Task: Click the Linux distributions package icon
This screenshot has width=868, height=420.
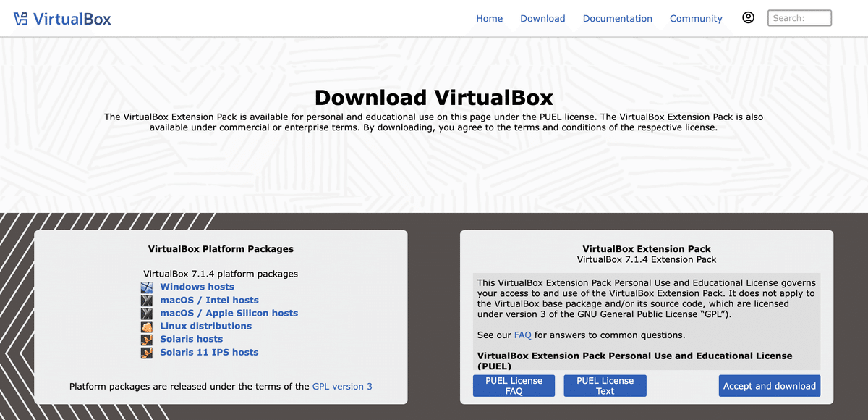Action: point(147,326)
